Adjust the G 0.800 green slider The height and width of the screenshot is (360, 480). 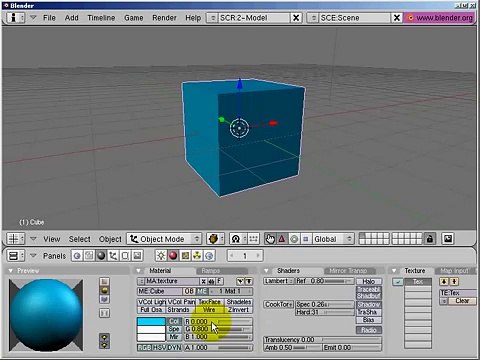[218, 329]
